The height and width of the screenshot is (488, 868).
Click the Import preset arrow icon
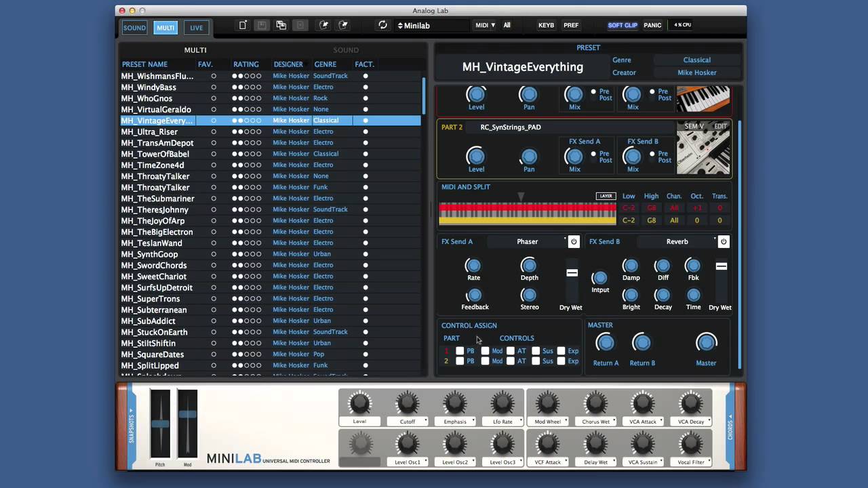point(324,25)
